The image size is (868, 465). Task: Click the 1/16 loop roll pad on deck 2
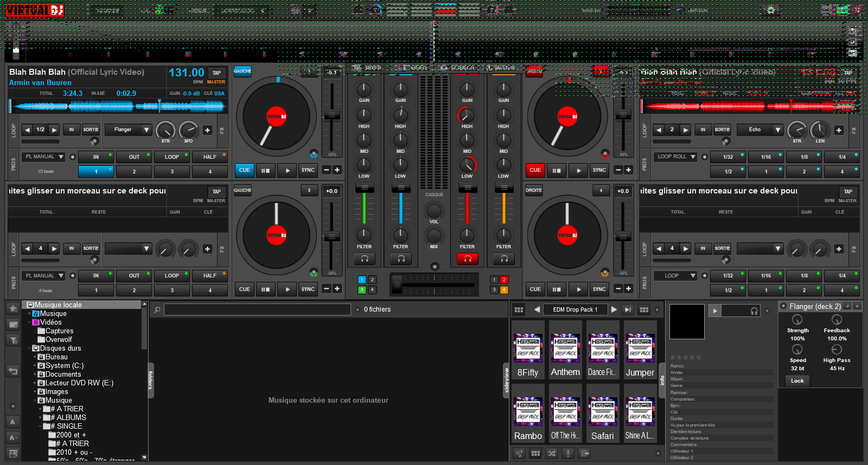tap(766, 157)
